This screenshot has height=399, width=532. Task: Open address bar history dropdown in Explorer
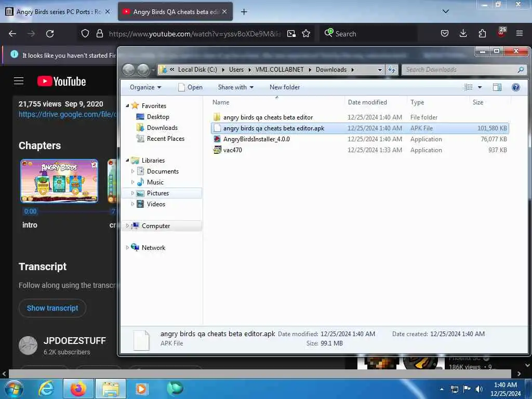pyautogui.click(x=380, y=70)
